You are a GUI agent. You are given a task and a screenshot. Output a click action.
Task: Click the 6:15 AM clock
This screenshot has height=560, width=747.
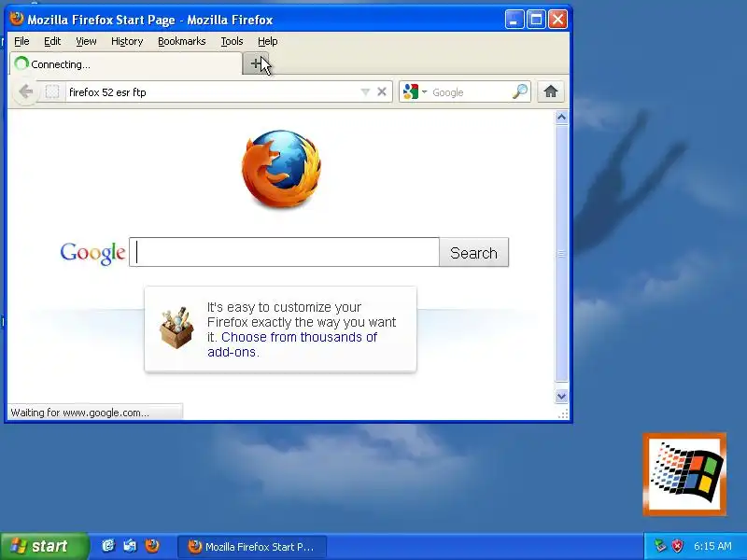pos(712,546)
